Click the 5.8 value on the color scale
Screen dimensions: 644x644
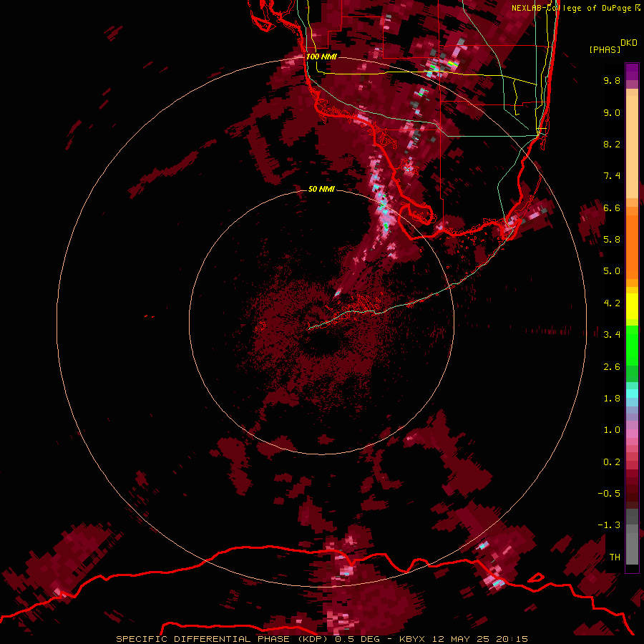[x=612, y=240]
